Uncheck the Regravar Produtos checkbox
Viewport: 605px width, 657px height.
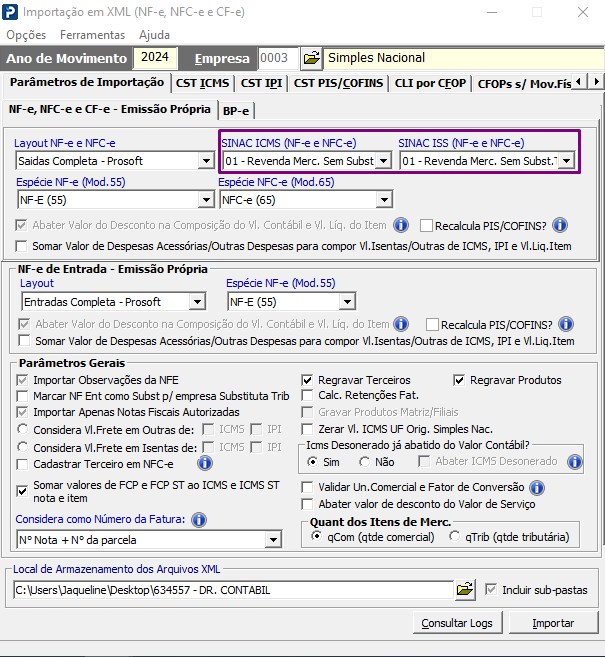460,380
